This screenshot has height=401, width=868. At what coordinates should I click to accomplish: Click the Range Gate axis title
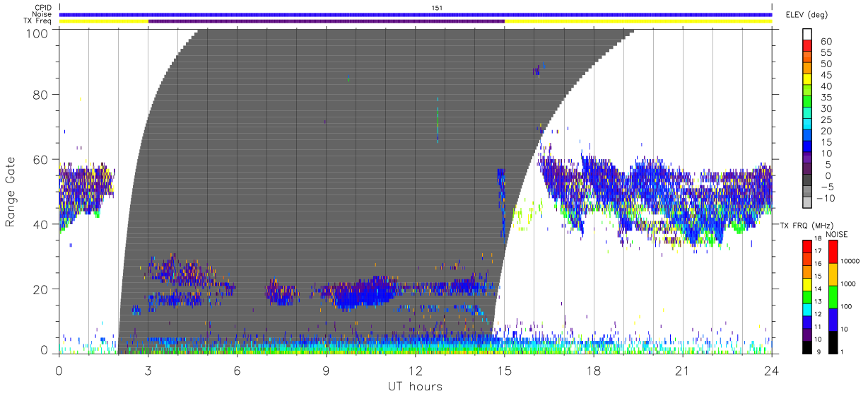[x=11, y=192]
